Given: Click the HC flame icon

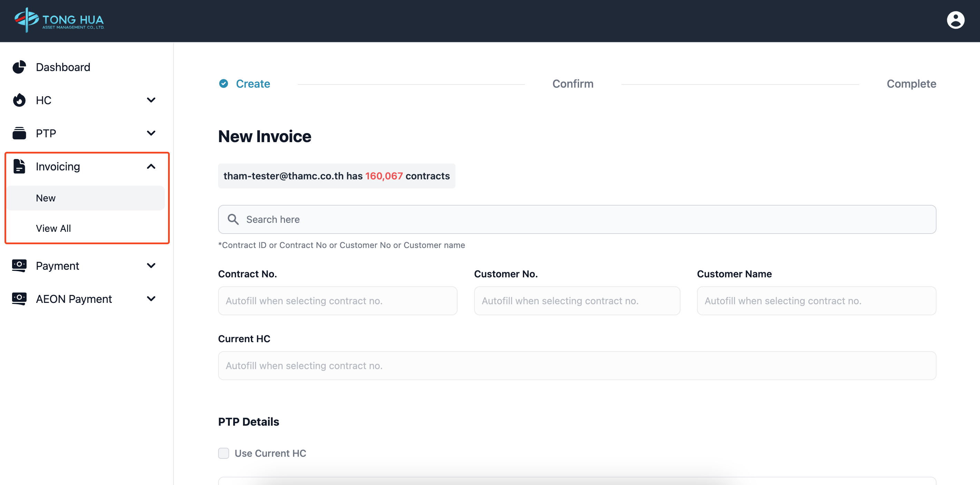Looking at the screenshot, I should click(19, 100).
